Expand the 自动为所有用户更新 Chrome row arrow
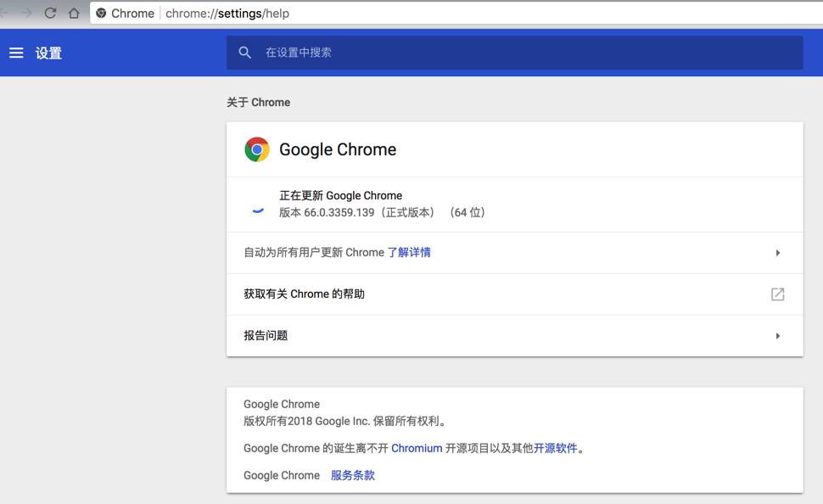 click(x=777, y=253)
